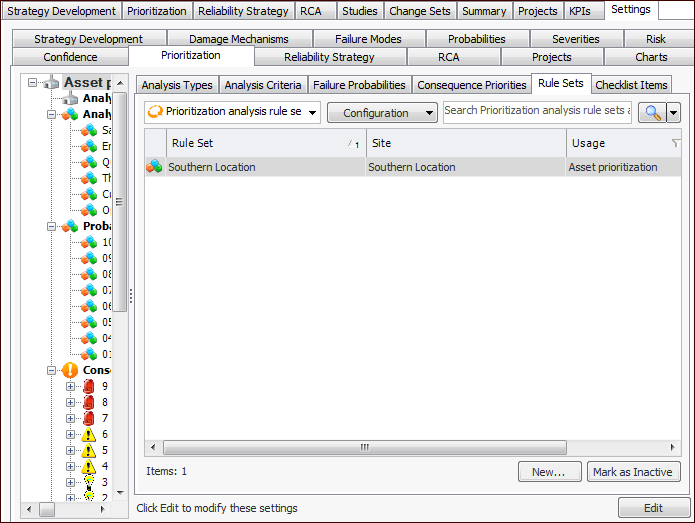Collapse the Consequence tree group
Screen dimensions: 695x523
(51, 370)
